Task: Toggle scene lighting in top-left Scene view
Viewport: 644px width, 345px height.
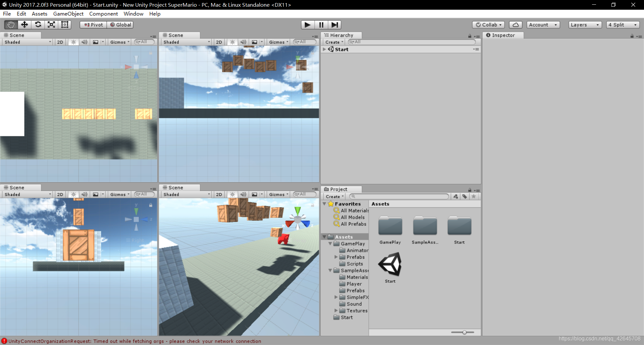Action: (x=73, y=42)
